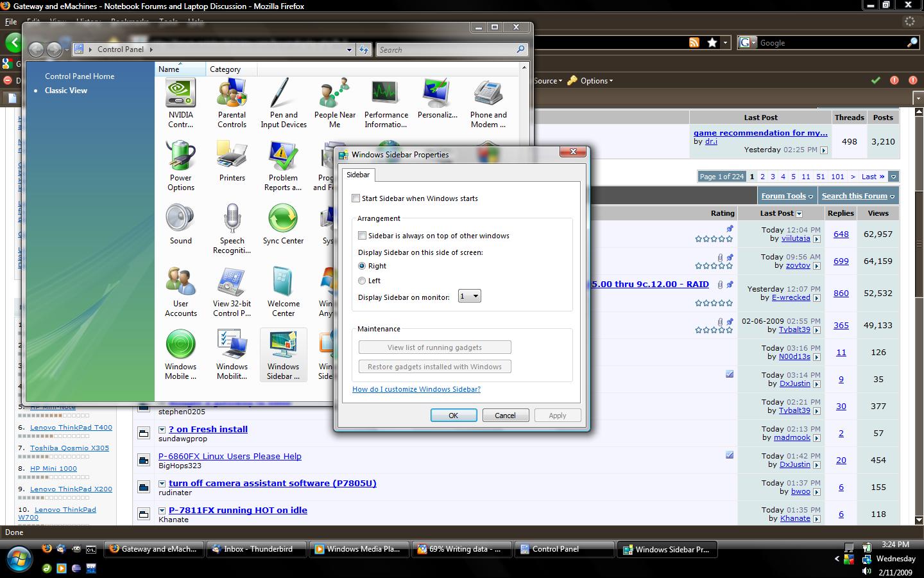Open How do I customize Windows Sidebar link

coord(416,389)
